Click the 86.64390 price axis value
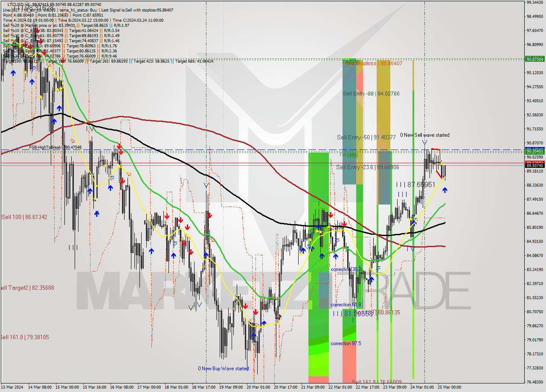Image resolution: width=546 pixels, height=392 pixels. click(x=535, y=213)
